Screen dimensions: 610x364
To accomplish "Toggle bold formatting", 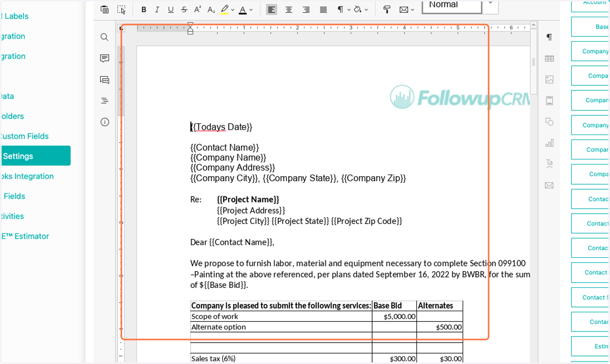I will click(144, 10).
